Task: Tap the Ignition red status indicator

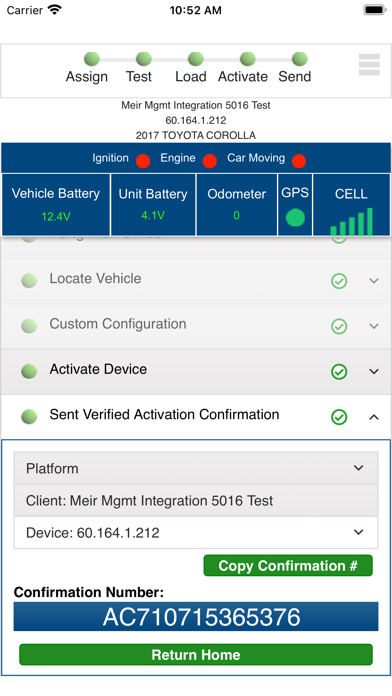Action: [x=143, y=161]
